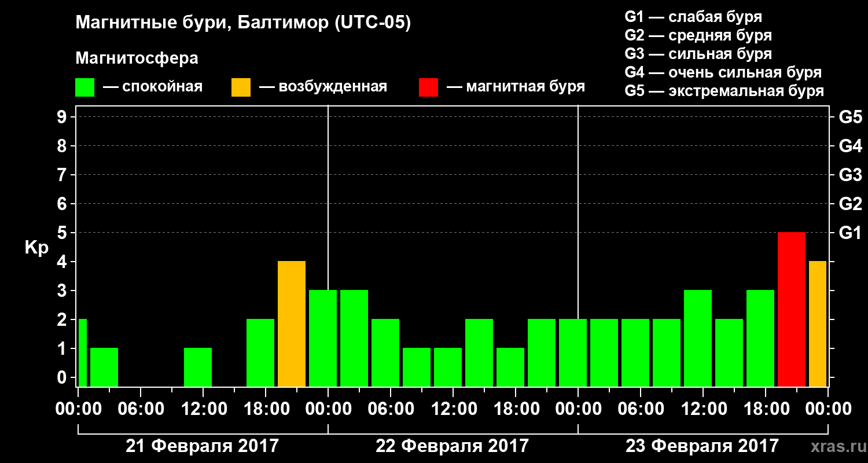Click the '00:00' label between 21 and 22 Февраля
Screen dimensions: 868x463
click(x=328, y=409)
